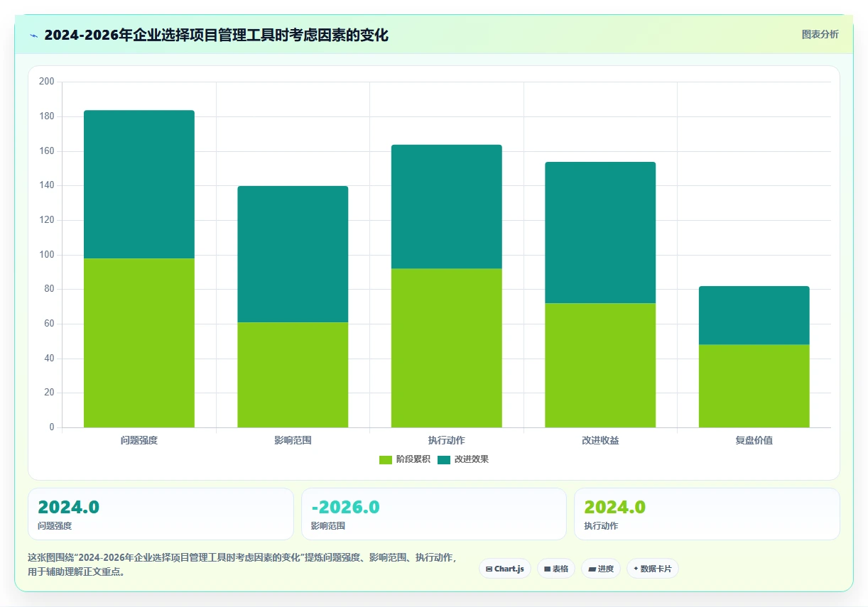Click the teal 改进效果 legend color box
This screenshot has width=868, height=607.
point(444,460)
